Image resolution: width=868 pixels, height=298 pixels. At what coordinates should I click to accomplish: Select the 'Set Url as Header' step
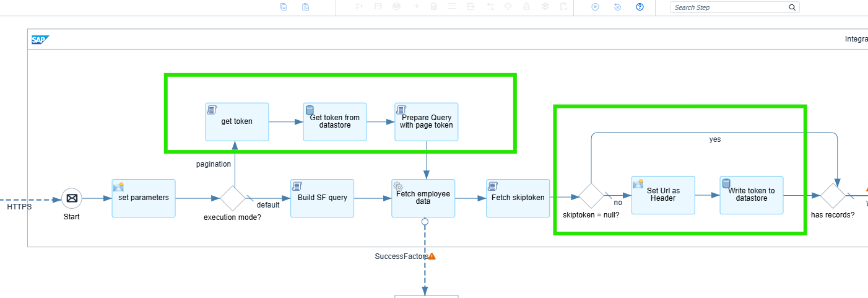[x=664, y=195]
